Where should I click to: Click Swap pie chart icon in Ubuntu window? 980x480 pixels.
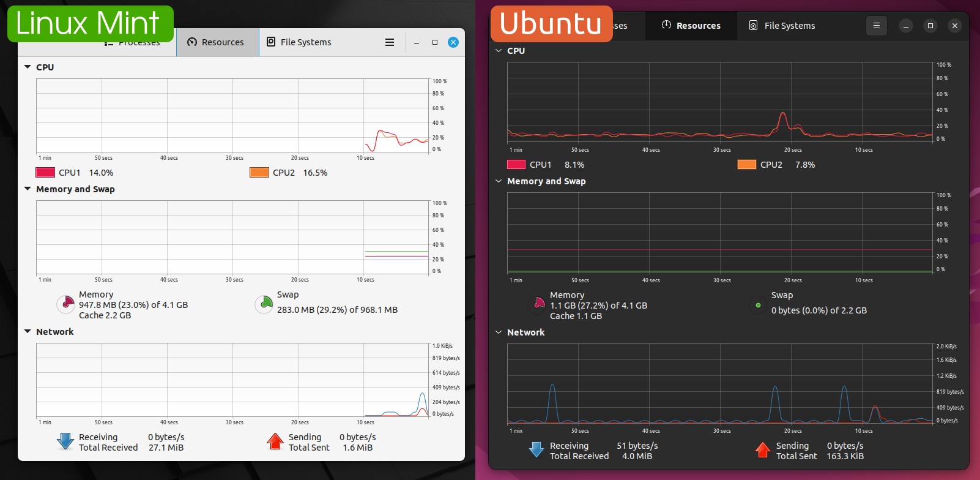(x=758, y=305)
